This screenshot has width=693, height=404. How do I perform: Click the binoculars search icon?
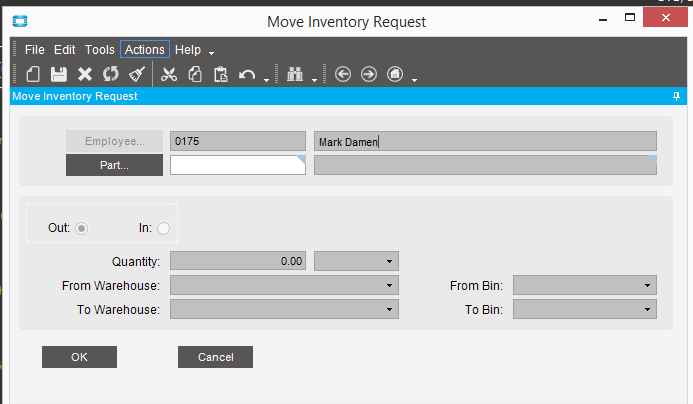click(x=295, y=74)
